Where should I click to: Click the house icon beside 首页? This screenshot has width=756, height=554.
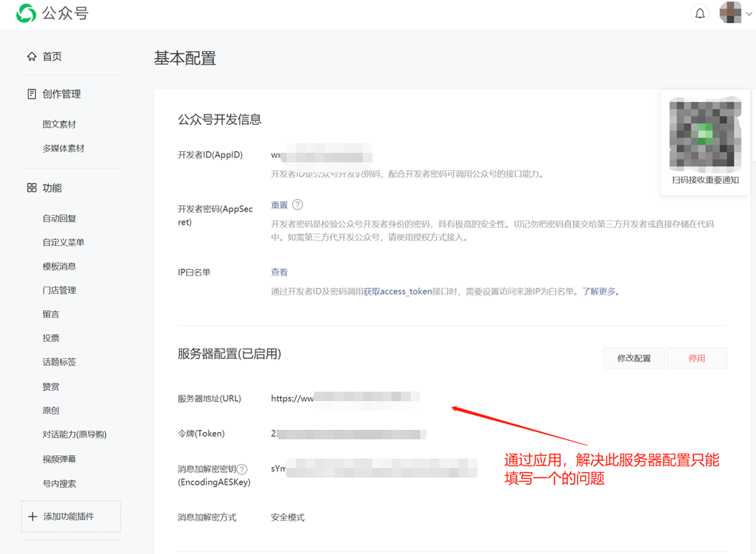click(x=31, y=56)
